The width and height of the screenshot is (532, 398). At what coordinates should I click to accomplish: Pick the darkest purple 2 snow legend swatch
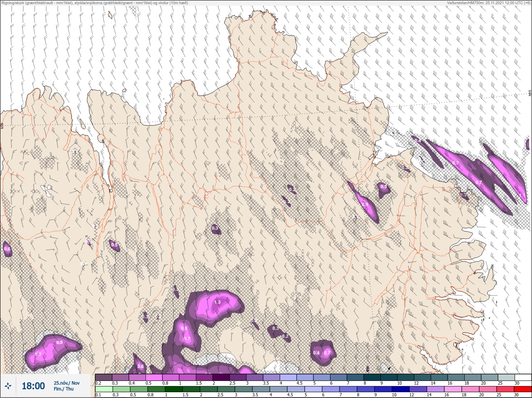coord(221,377)
